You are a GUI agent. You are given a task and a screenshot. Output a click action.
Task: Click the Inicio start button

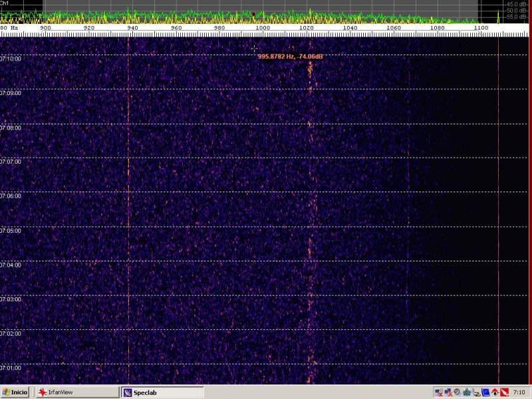(15, 392)
